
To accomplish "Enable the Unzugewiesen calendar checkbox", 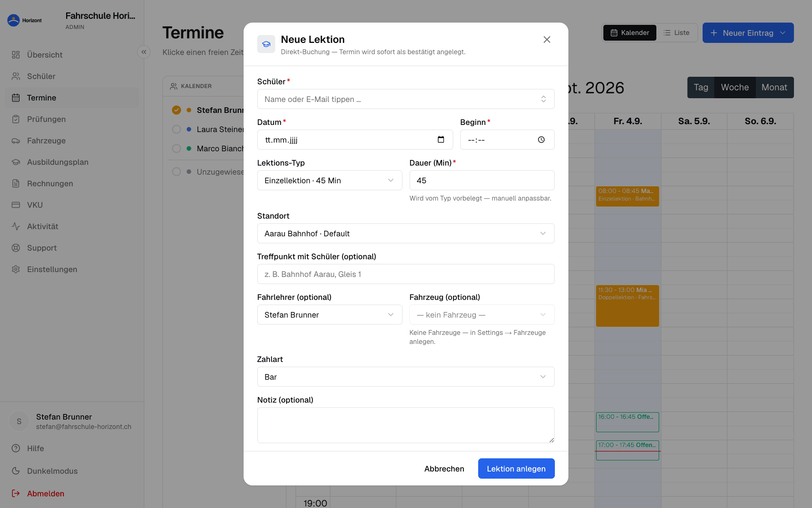I will (176, 172).
